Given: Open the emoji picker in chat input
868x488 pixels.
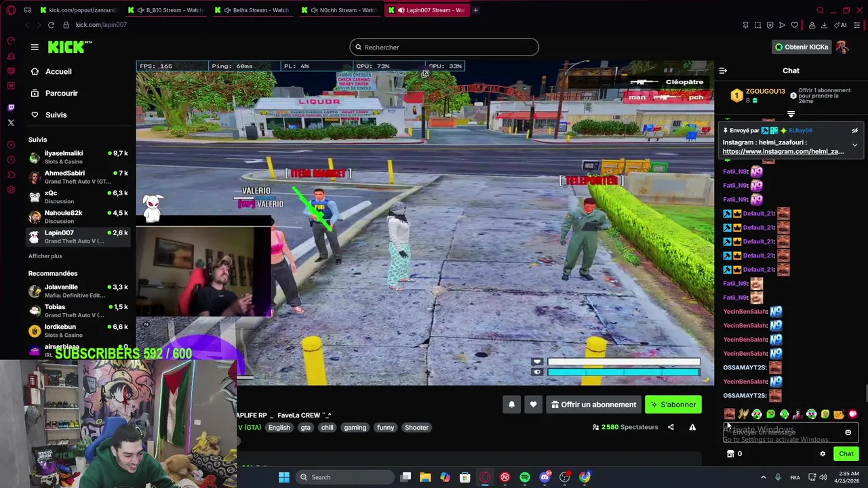Looking at the screenshot, I should pos(848,432).
